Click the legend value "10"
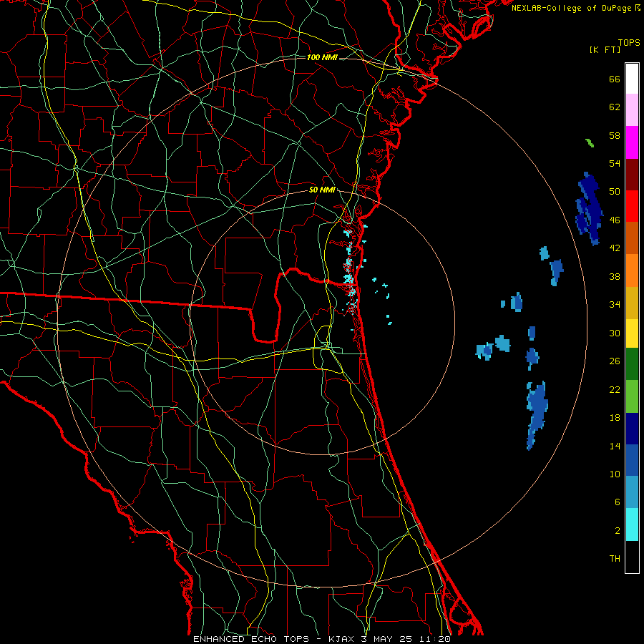Screen dimensions: 644x644 pyautogui.click(x=615, y=474)
